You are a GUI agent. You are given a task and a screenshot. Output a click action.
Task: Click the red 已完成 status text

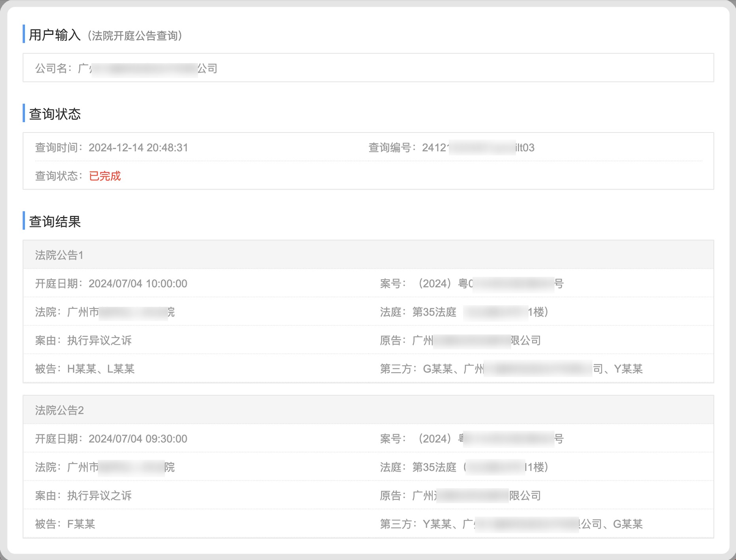(x=105, y=176)
